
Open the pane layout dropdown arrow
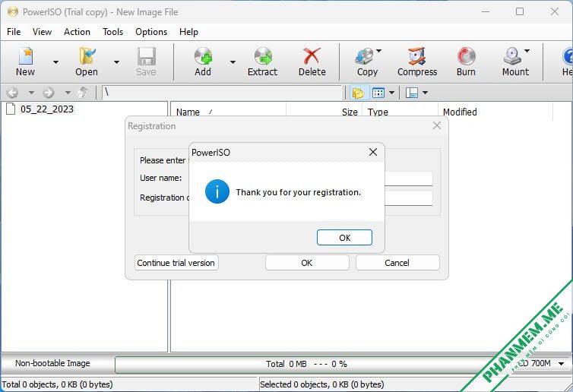(x=425, y=93)
